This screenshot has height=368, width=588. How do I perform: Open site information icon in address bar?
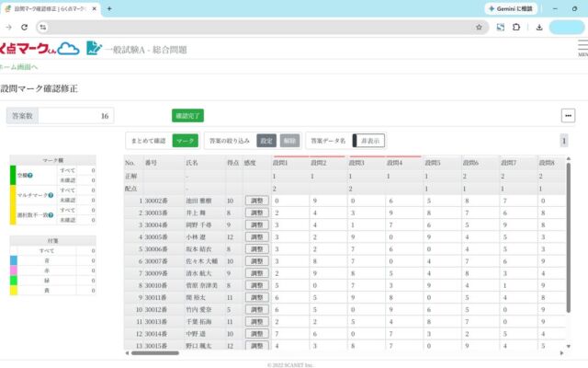coord(43,27)
